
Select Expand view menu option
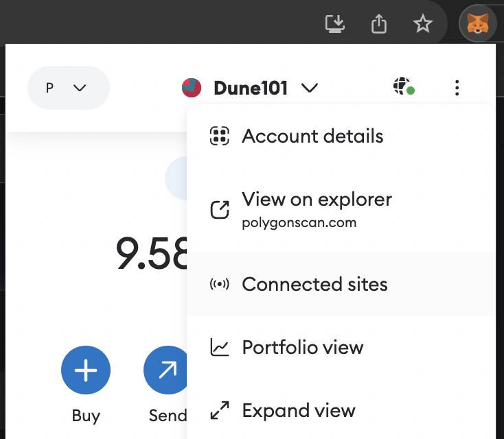(x=341, y=410)
